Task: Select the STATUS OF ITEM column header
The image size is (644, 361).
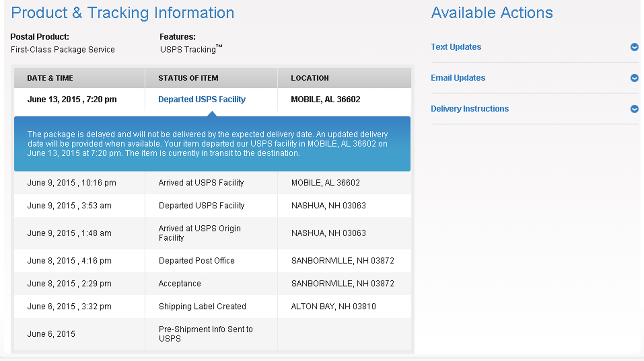Action: (188, 78)
